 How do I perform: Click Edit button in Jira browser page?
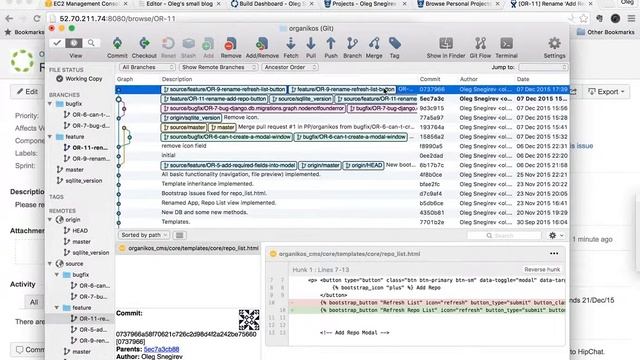pos(27,92)
